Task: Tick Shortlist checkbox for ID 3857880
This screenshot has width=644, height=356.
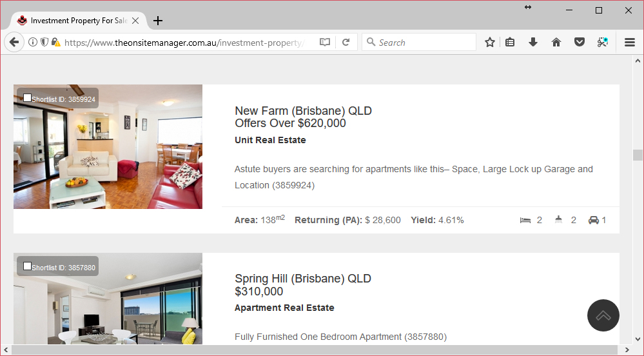Action: [x=27, y=266]
